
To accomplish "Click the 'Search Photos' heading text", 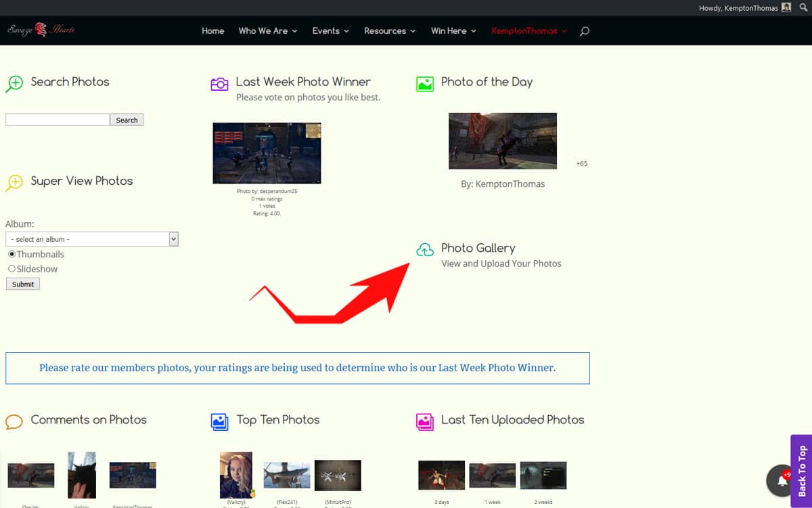I will point(70,82).
